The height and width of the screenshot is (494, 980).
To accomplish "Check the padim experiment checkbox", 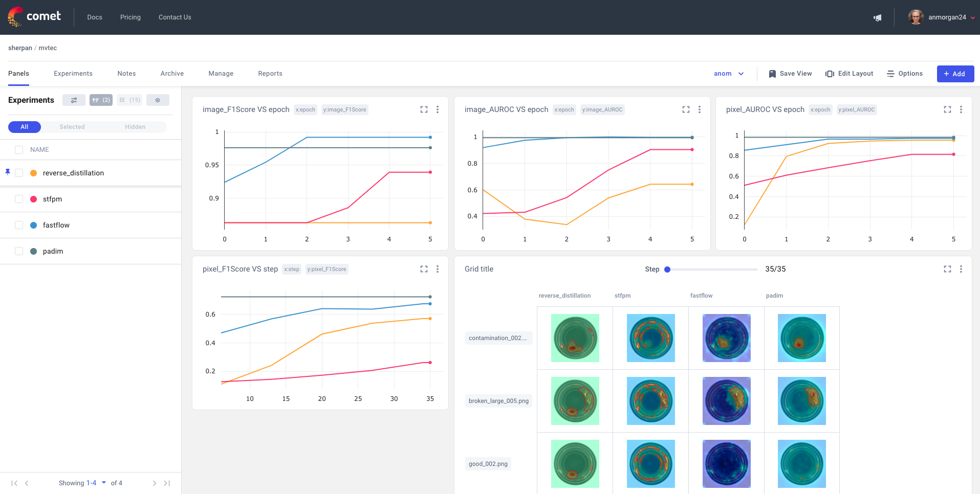I will tap(19, 251).
